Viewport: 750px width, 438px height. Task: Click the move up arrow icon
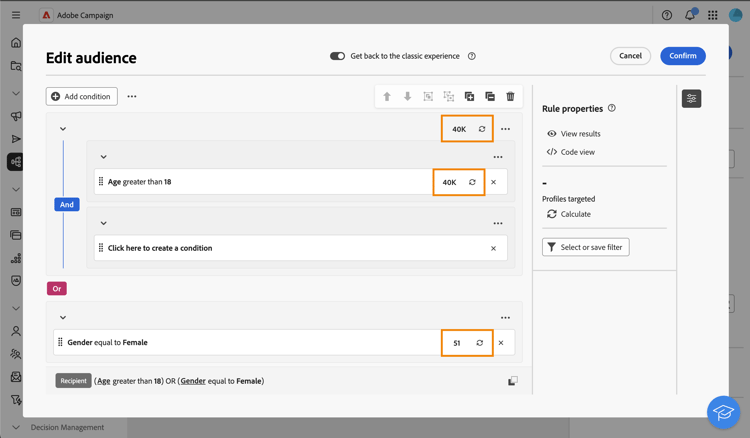387,97
